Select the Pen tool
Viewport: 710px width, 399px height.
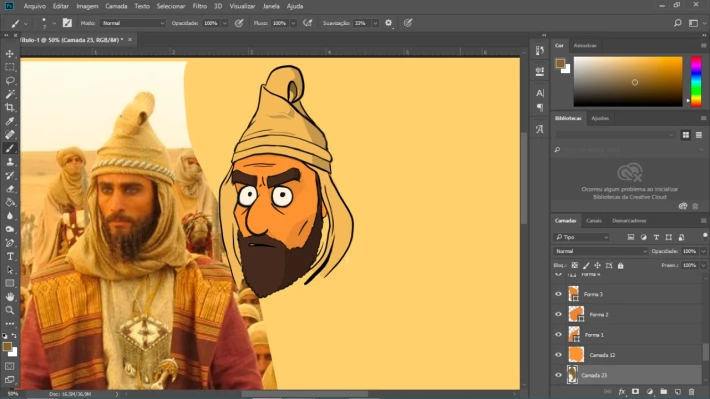pyautogui.click(x=10, y=243)
